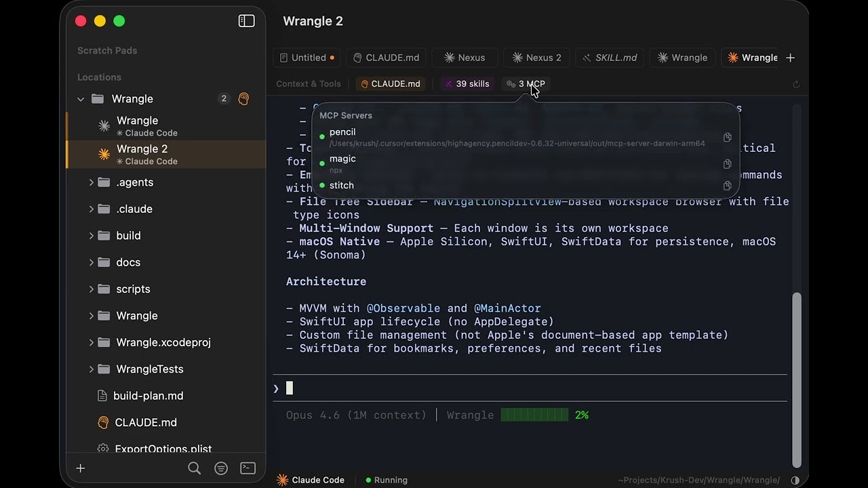Open ExportOptions.plist in the sidebar
The width and height of the screenshot is (868, 488).
coord(163,449)
